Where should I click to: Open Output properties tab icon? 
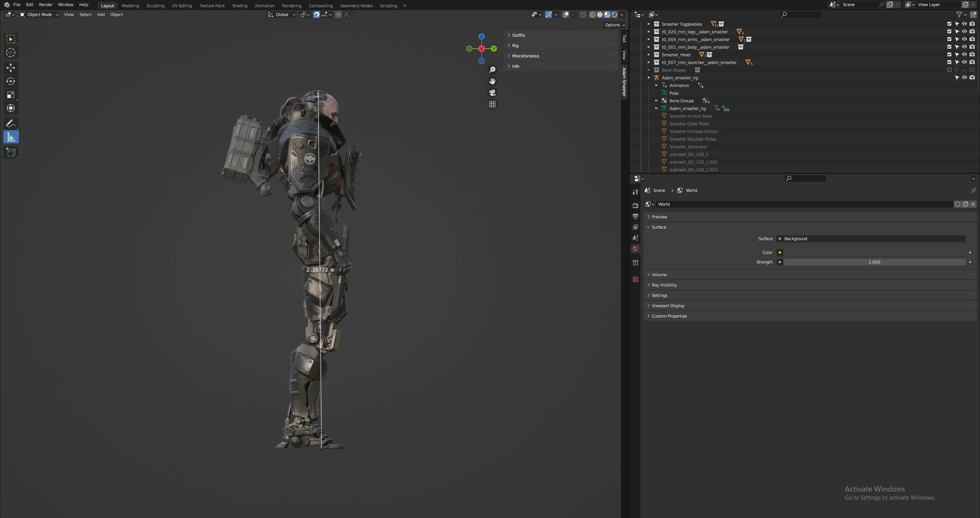635,216
